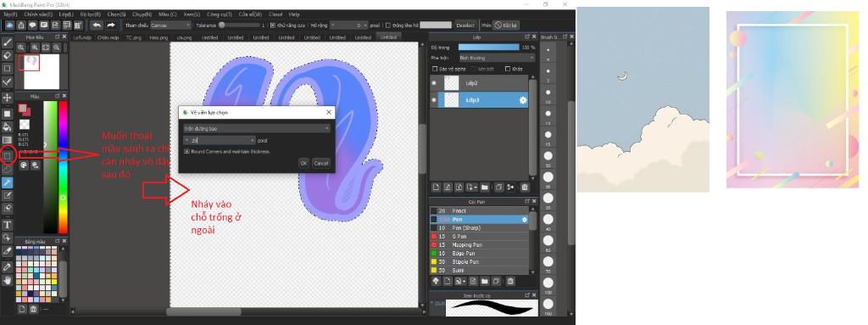Adjust the Tolerance slider
Image resolution: width=868 pixels, height=325 pixels.
239,25
